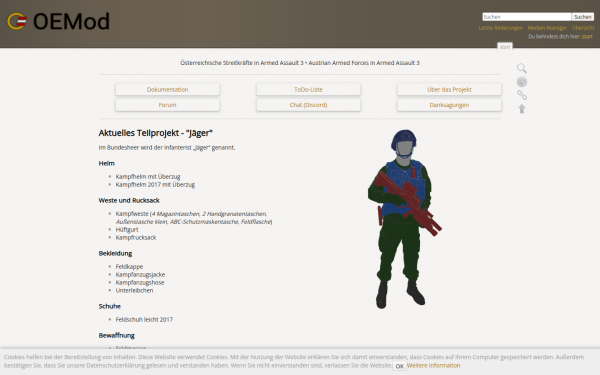Click 'Kampfhelm 2017 mit Überzug' list item
The image size is (600, 375).
click(155, 185)
